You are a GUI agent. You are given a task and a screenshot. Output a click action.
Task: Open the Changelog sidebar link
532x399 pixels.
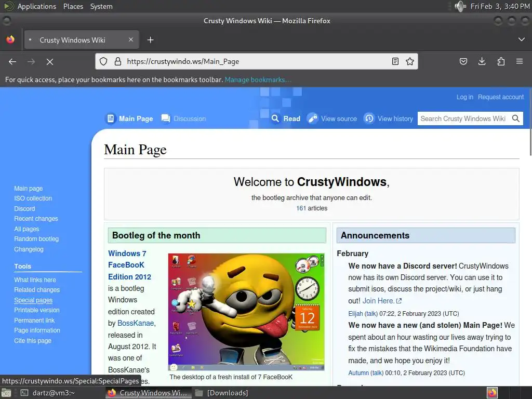point(29,249)
